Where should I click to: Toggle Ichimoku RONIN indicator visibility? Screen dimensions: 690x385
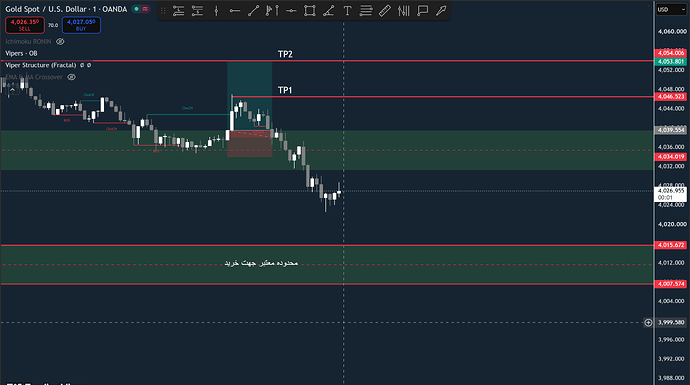click(x=60, y=41)
